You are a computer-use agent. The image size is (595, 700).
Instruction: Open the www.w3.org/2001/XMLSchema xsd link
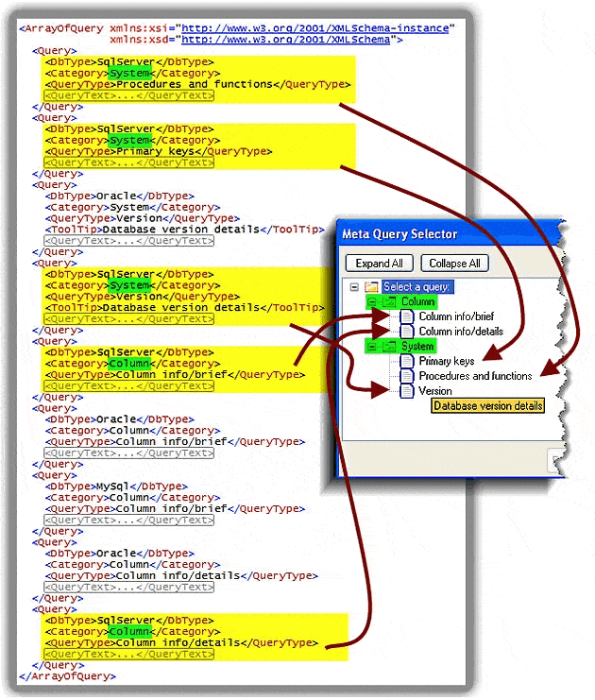coord(285,40)
